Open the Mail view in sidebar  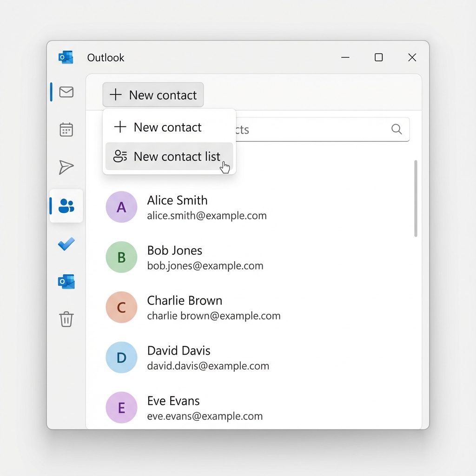click(x=66, y=92)
